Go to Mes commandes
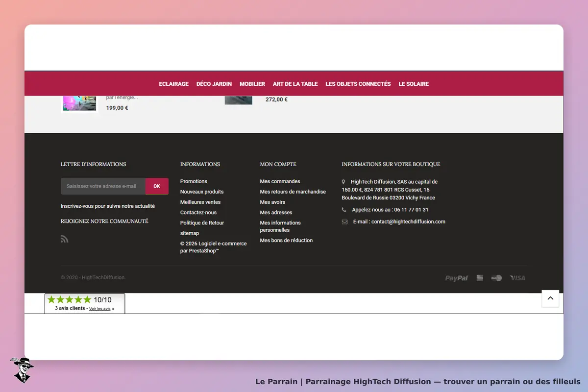 [280, 181]
